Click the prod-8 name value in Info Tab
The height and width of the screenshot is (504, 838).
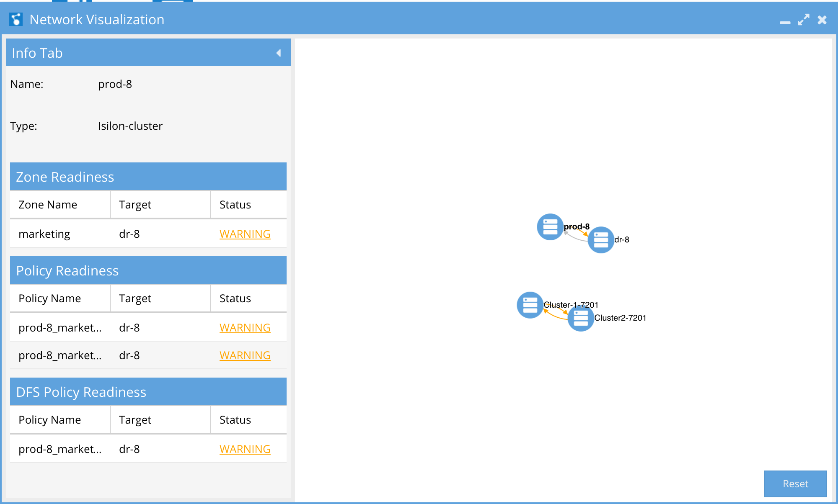pos(115,84)
